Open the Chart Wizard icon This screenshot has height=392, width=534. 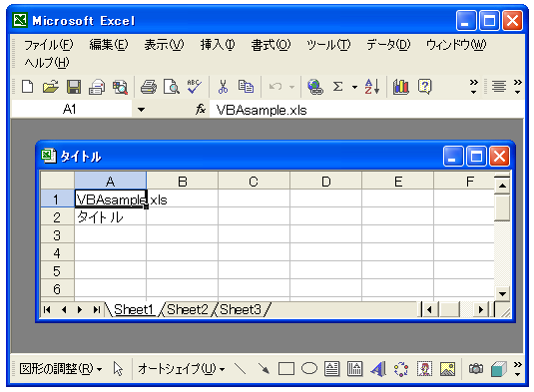coord(401,87)
